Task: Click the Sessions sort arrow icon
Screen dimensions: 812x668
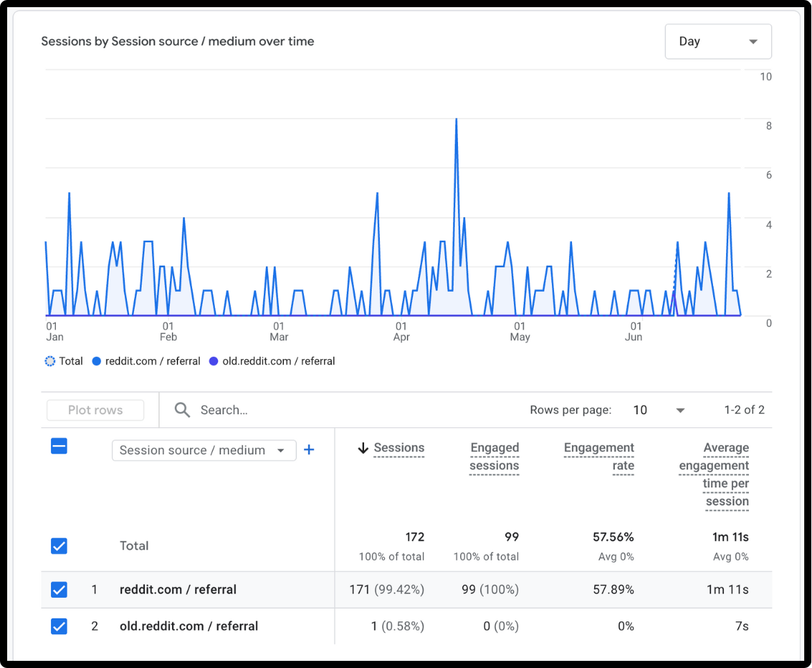Action: click(x=363, y=448)
